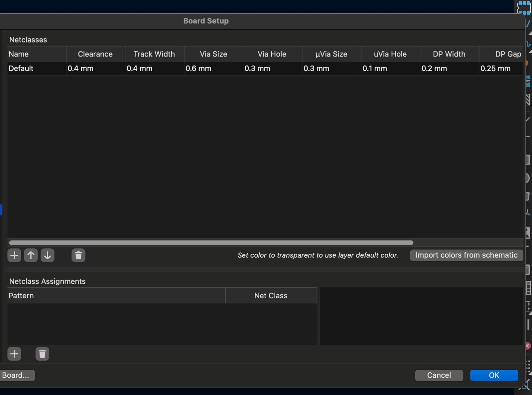The height and width of the screenshot is (395, 532).
Task: Click the Via Size column header
Action: pos(213,54)
